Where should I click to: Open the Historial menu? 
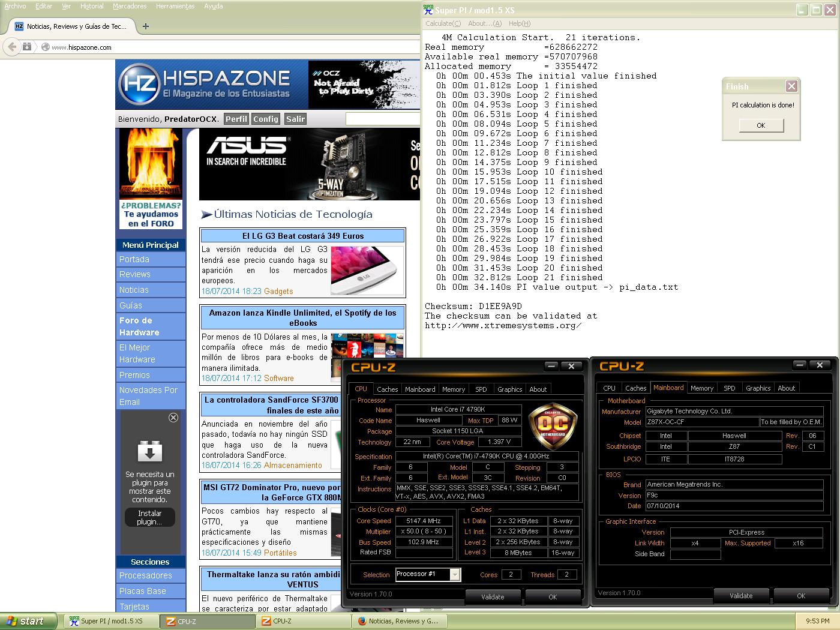(92, 6)
